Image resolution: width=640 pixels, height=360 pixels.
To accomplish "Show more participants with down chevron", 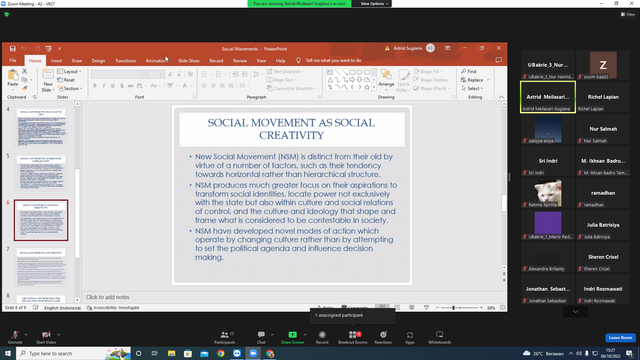I will [576, 311].
